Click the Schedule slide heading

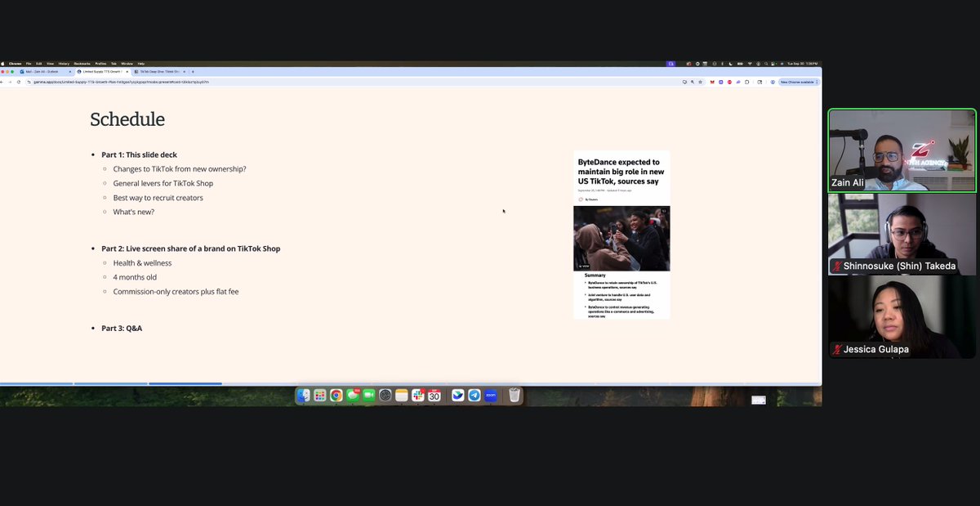(127, 119)
